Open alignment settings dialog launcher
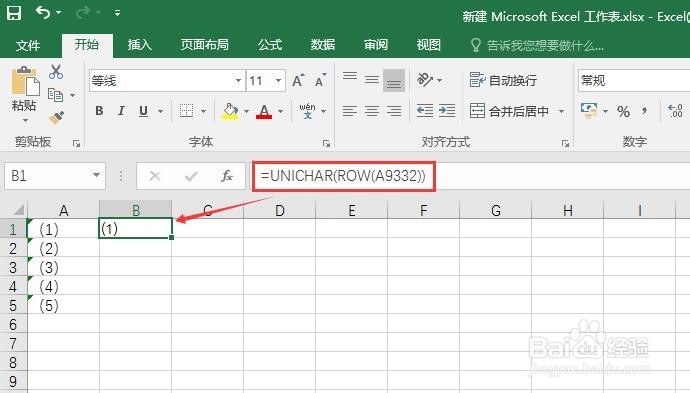The height and width of the screenshot is (393, 690). 565,143
